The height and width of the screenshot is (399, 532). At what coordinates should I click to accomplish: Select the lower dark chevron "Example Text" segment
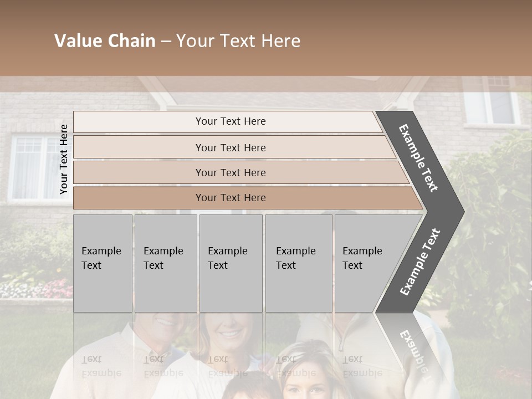[420, 262]
